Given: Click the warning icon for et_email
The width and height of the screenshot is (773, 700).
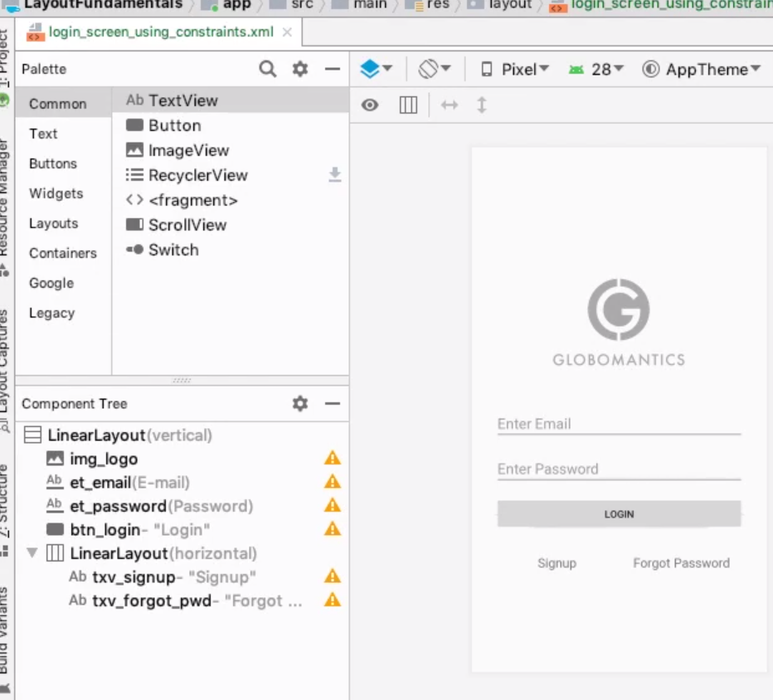Looking at the screenshot, I should pyautogui.click(x=333, y=482).
